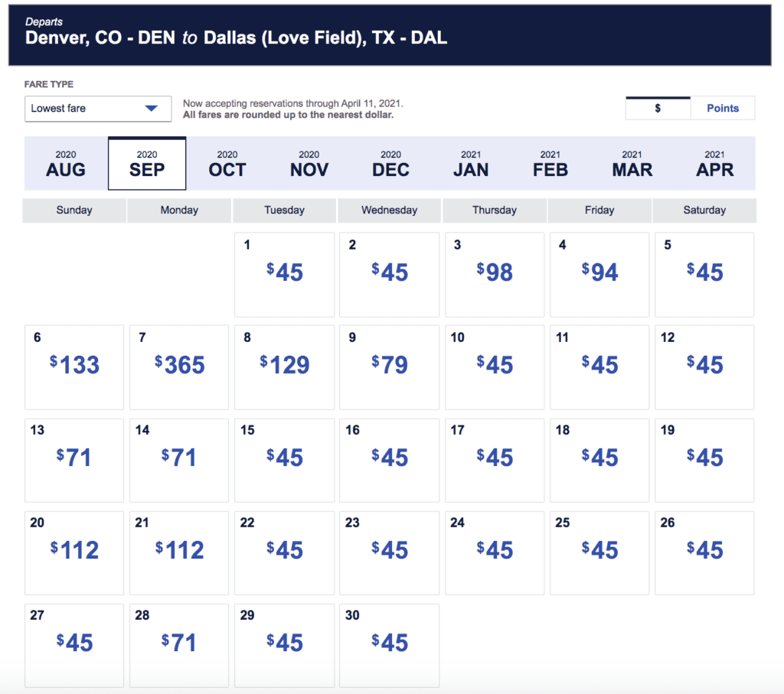
Task: Select the OCT 2020 month tab
Action: 227,164
